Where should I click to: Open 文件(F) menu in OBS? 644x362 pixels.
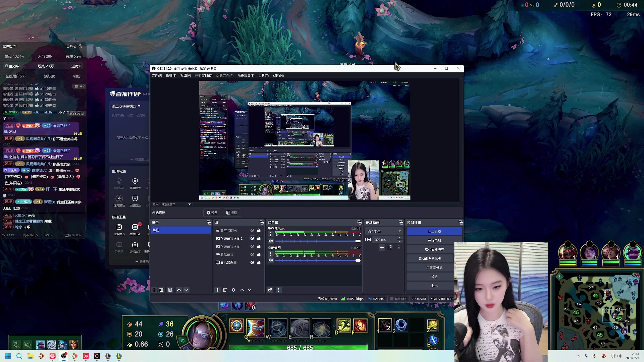(x=157, y=76)
